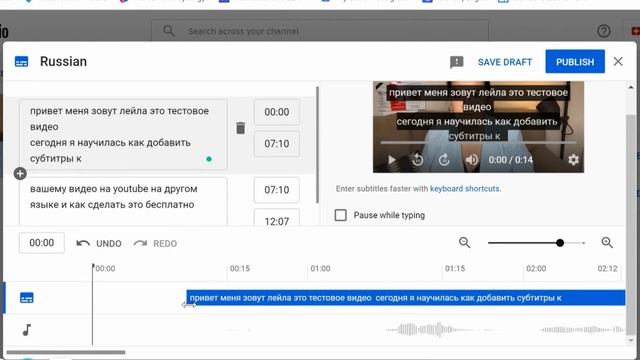Mute the video preview volume
The height and width of the screenshot is (360, 640).
coord(471,160)
